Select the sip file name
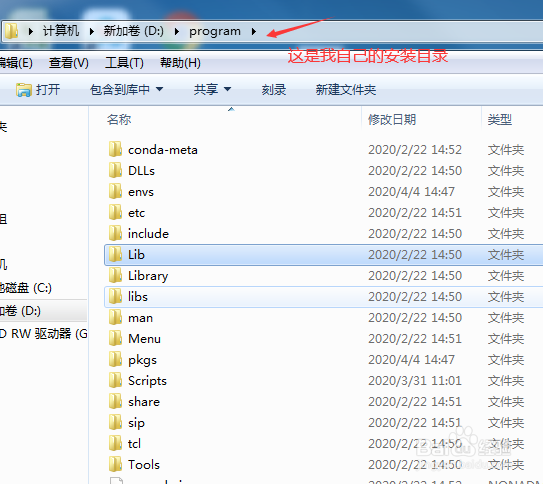The width and height of the screenshot is (543, 484). (136, 423)
